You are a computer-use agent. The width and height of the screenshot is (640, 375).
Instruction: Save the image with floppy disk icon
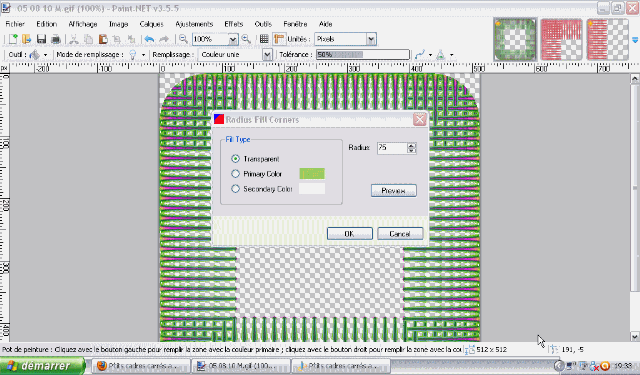[41, 39]
